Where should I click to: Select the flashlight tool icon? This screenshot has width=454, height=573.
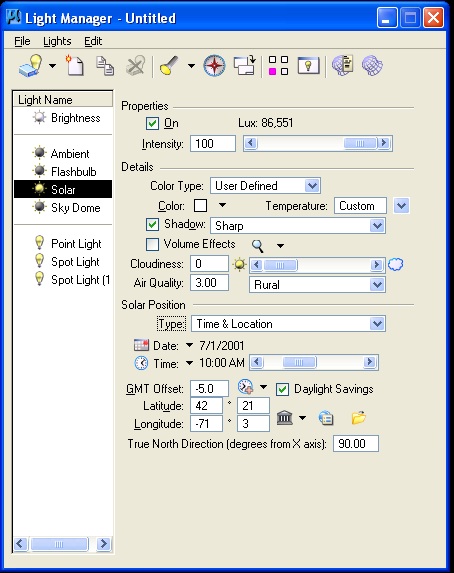coord(169,66)
